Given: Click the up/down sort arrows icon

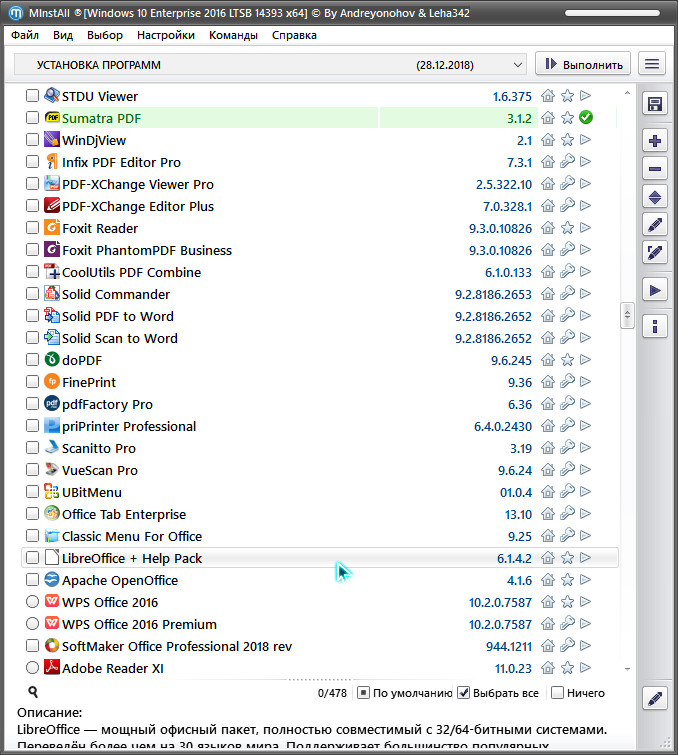Looking at the screenshot, I should click(x=655, y=197).
